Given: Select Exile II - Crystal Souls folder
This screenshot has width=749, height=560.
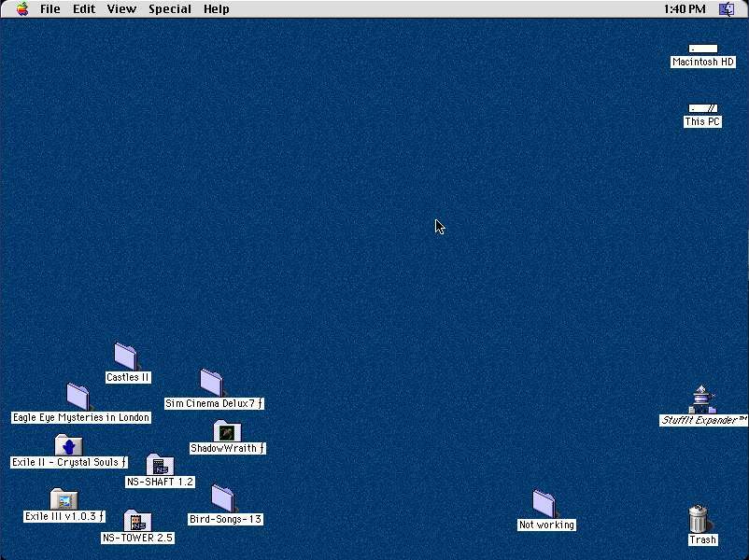Looking at the screenshot, I should [x=68, y=445].
